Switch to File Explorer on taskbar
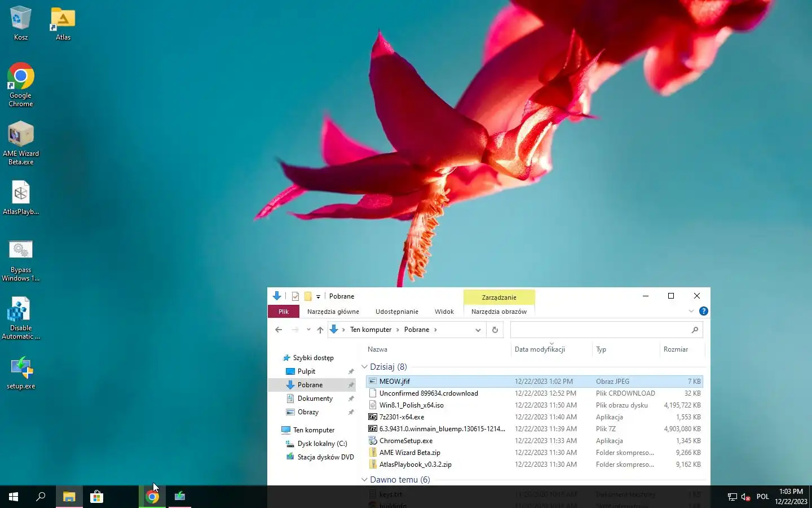 click(69, 497)
